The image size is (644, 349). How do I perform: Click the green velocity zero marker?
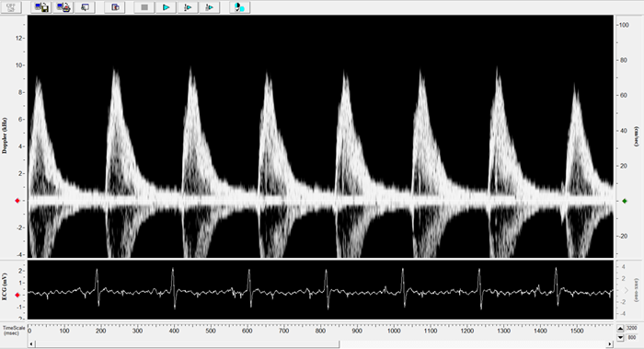pyautogui.click(x=625, y=201)
